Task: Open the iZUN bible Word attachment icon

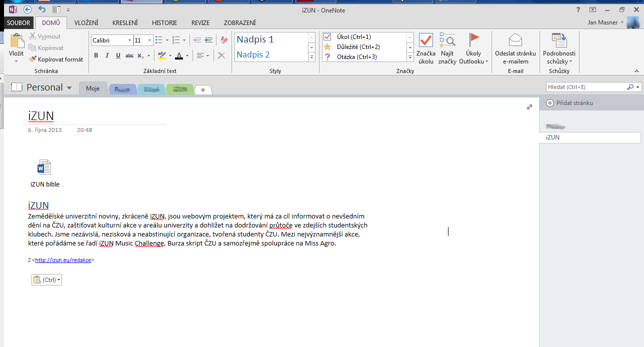Action: coord(44,167)
